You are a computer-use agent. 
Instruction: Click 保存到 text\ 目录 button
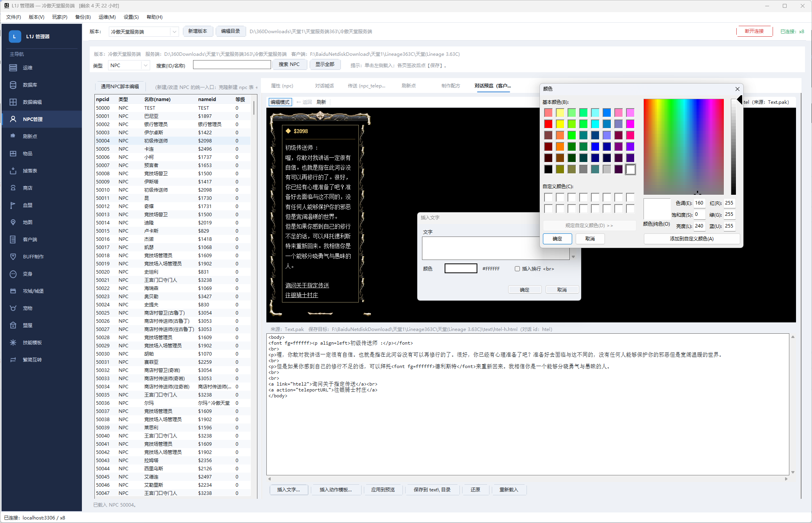(432, 489)
